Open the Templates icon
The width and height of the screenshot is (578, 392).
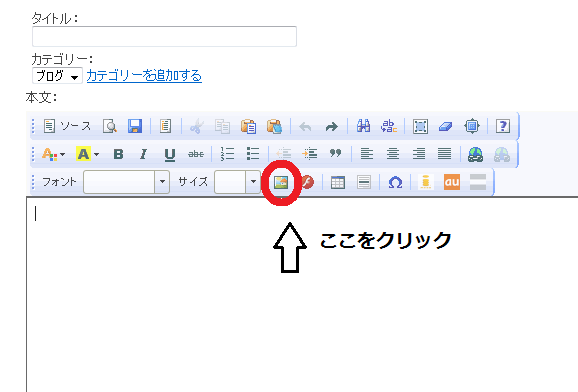coord(165,126)
